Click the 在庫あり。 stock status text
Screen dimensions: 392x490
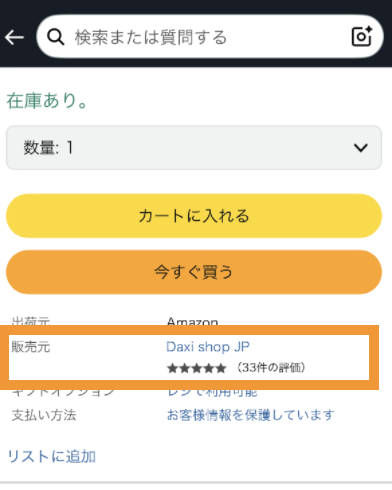47,101
